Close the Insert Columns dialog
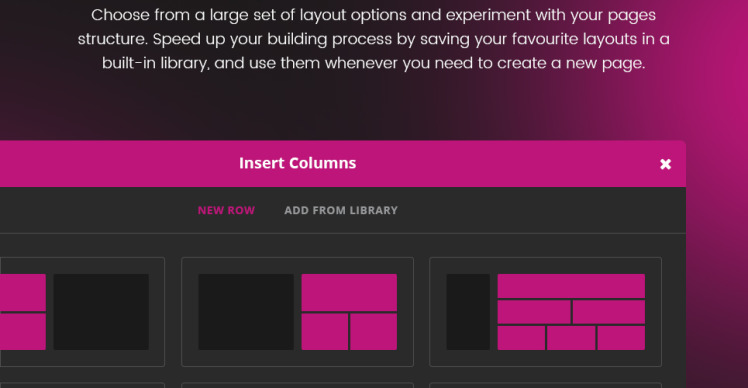Screen dimensions: 748x388 665,164
